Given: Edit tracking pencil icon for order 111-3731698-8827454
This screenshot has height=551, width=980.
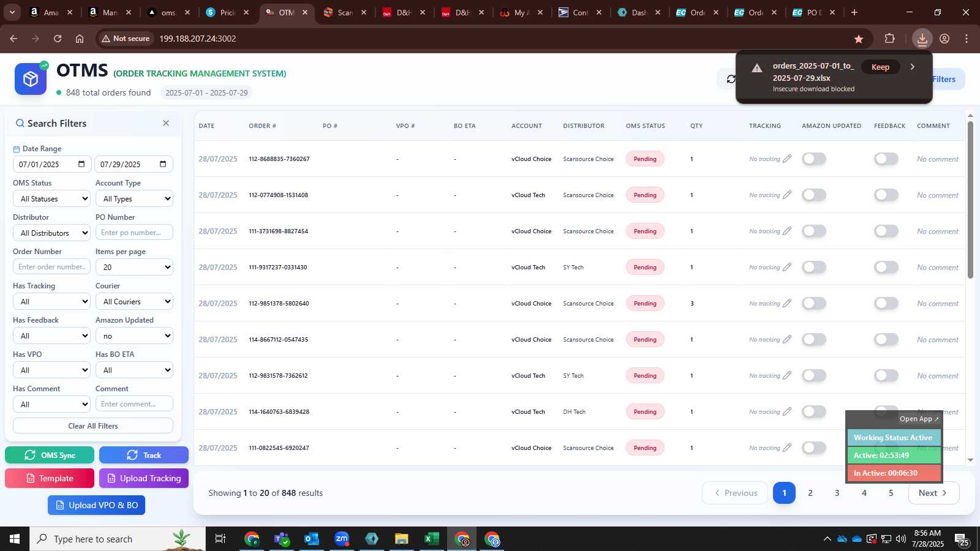Looking at the screenshot, I should tap(787, 231).
